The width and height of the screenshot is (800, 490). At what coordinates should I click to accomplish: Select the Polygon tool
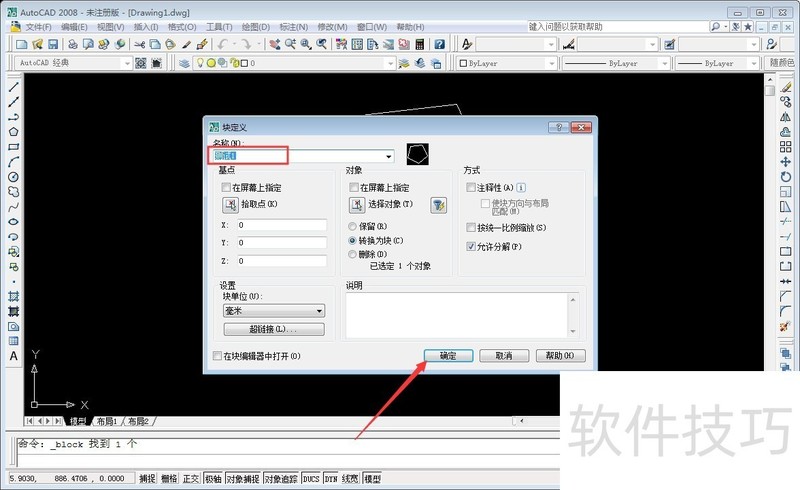tap(13, 132)
